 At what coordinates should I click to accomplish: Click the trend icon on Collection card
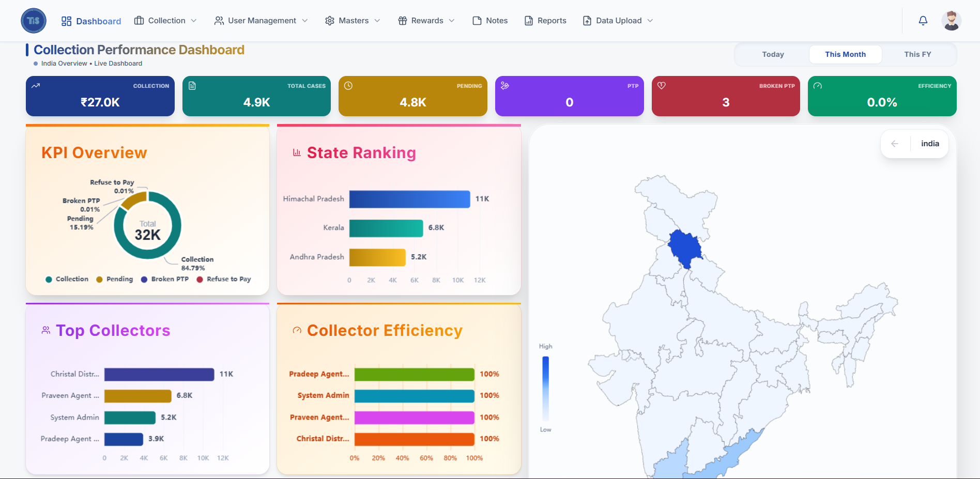coord(36,86)
